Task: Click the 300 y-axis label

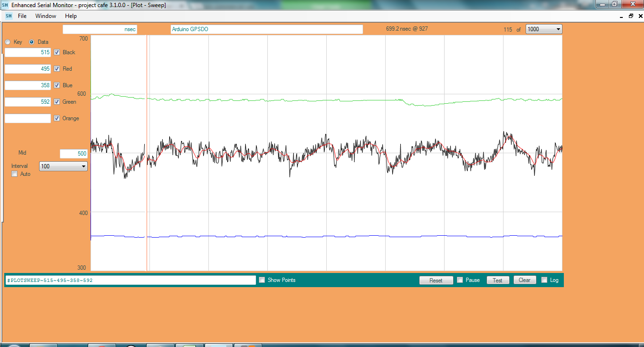Action: [82, 268]
